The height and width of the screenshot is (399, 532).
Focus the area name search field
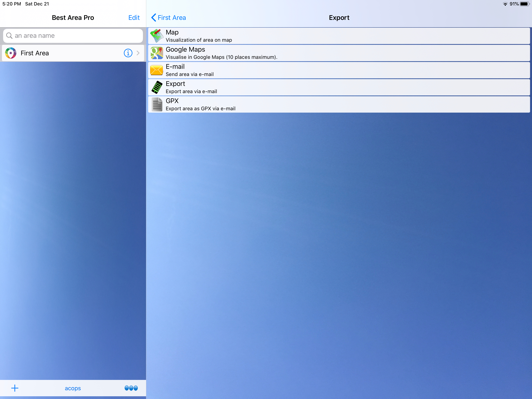tap(77, 36)
